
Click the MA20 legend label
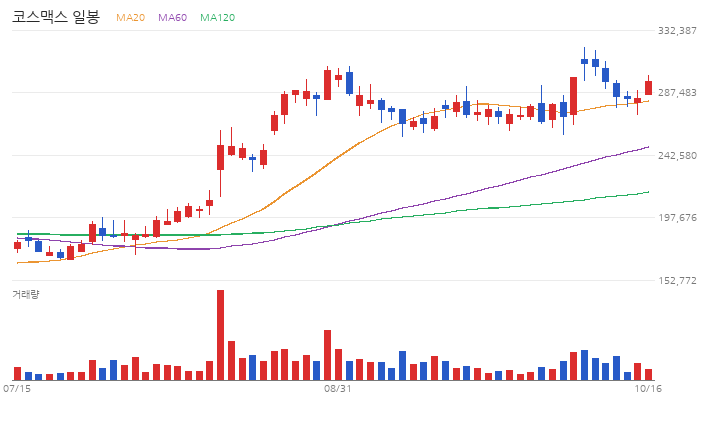point(130,17)
